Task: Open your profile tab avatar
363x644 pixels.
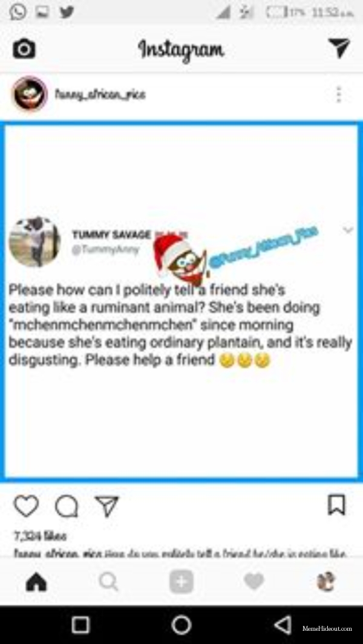Action: [326, 582]
